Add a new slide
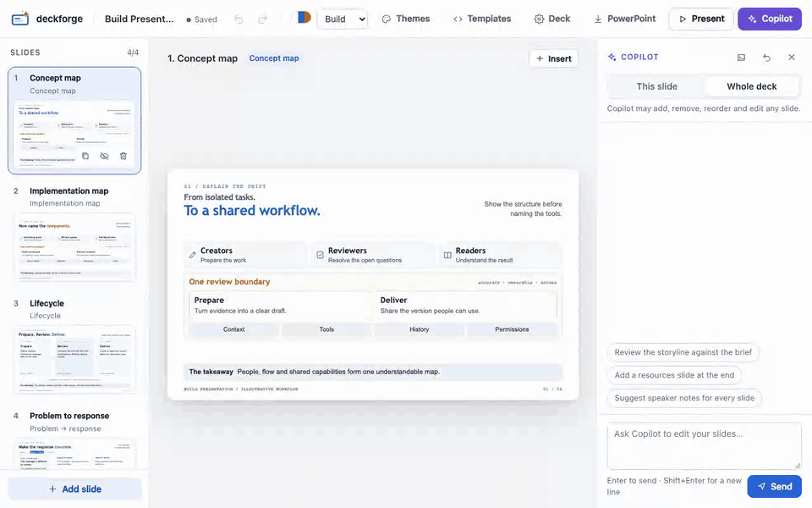The width and height of the screenshot is (812, 508). tap(75, 489)
